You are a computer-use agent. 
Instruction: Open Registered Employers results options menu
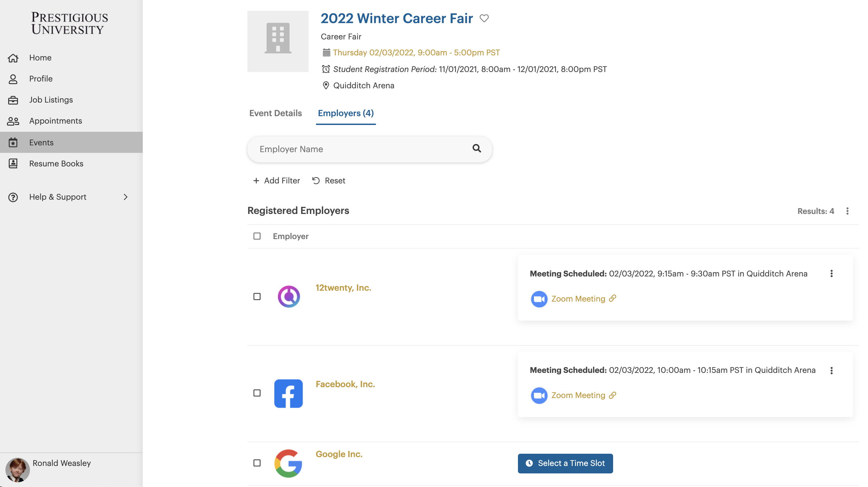(x=847, y=211)
